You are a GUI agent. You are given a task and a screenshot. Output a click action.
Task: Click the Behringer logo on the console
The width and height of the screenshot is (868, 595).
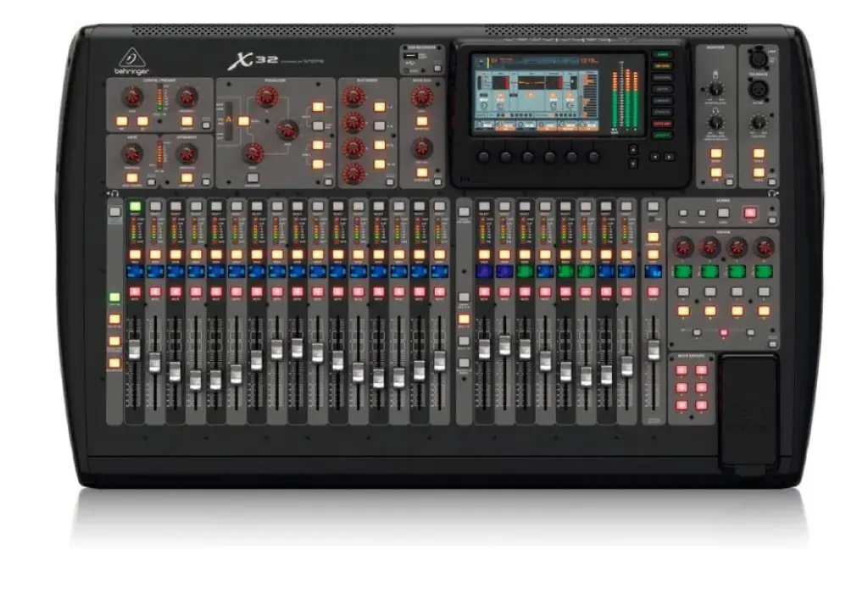[132, 63]
